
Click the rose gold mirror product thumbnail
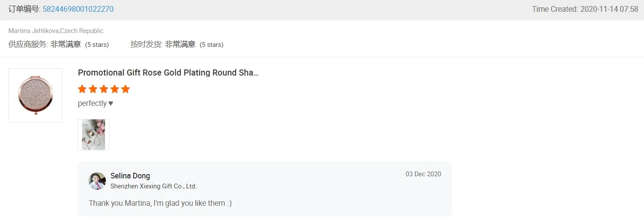(35, 95)
